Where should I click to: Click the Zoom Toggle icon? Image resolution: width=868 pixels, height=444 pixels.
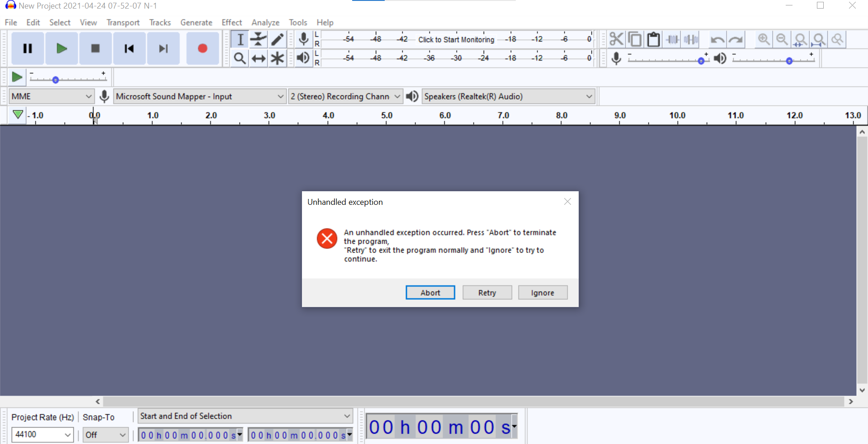tap(838, 40)
